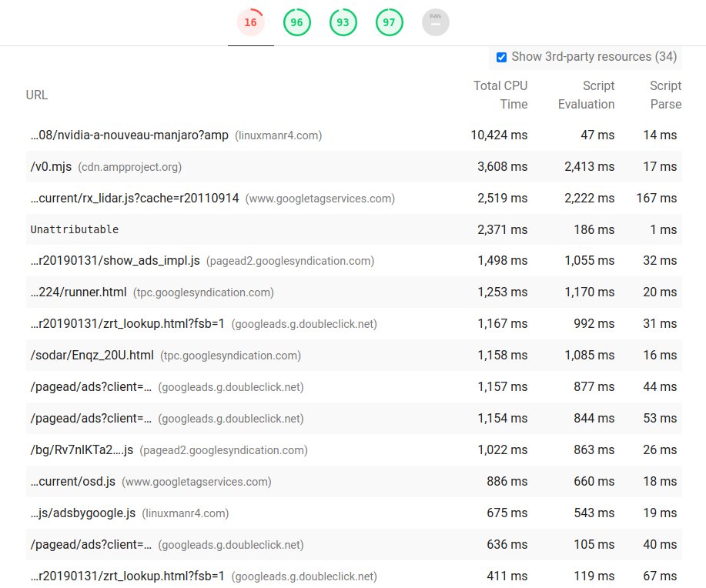This screenshot has height=588, width=706.
Task: Click the rx_lidar.js googletagservices URL
Action: (x=135, y=199)
